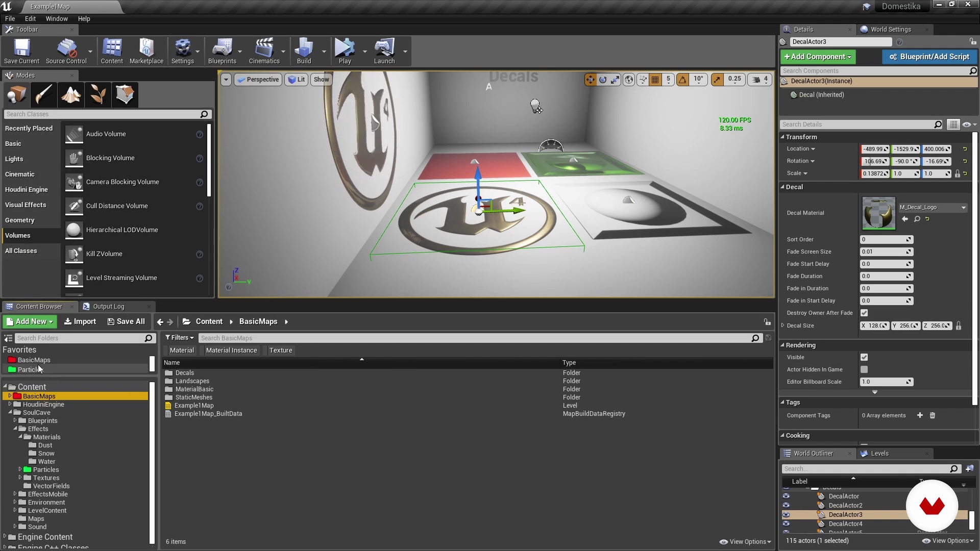
Task: Open Window menu
Action: 57,18
